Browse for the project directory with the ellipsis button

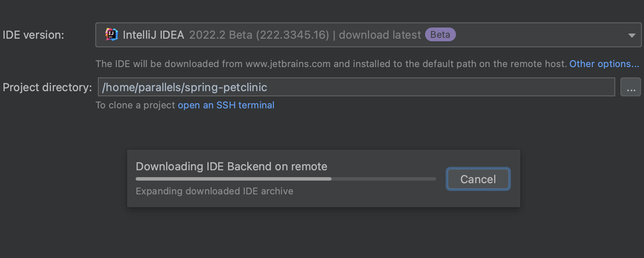pos(630,87)
